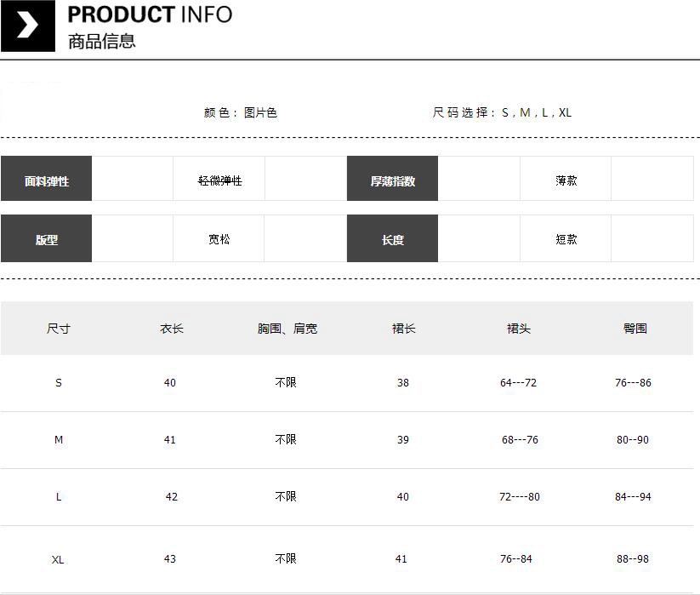Click the 尺码选择 size options text
This screenshot has height=595, width=700.
pos(502,112)
